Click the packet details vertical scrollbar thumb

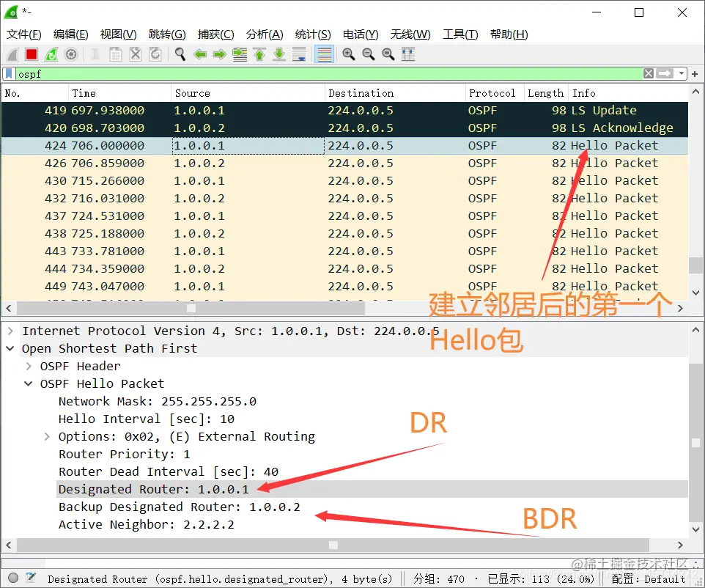(695, 442)
